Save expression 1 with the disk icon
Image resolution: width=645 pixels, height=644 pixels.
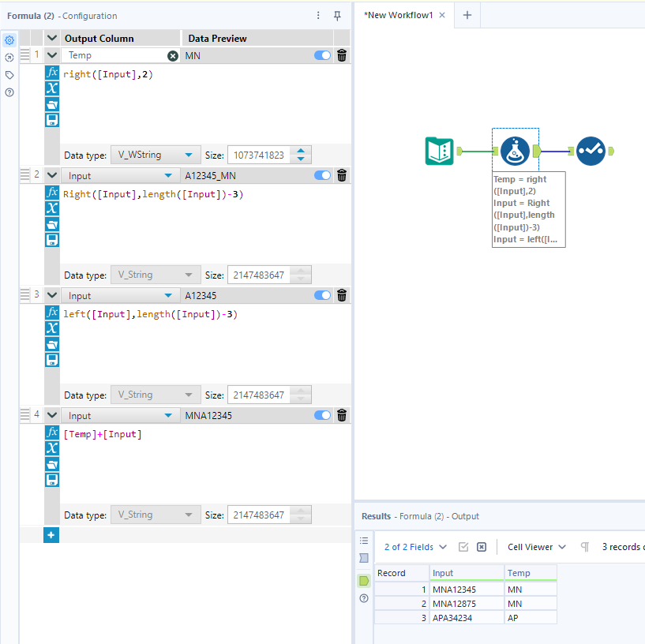click(52, 120)
